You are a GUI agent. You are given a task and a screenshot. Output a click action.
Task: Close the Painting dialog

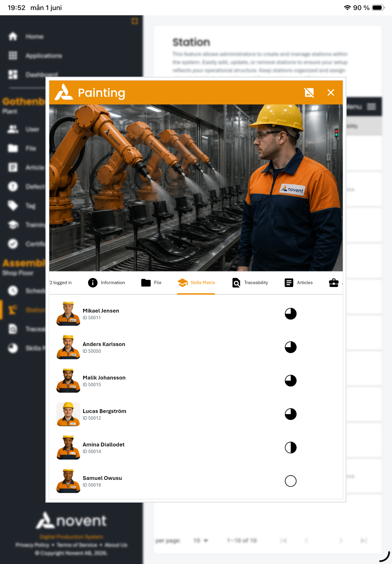(331, 93)
